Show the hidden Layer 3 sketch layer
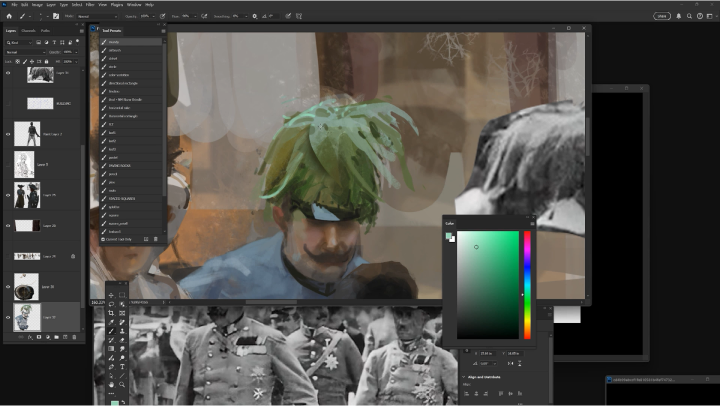Screen dimensions: 720x406 [x=8, y=164]
